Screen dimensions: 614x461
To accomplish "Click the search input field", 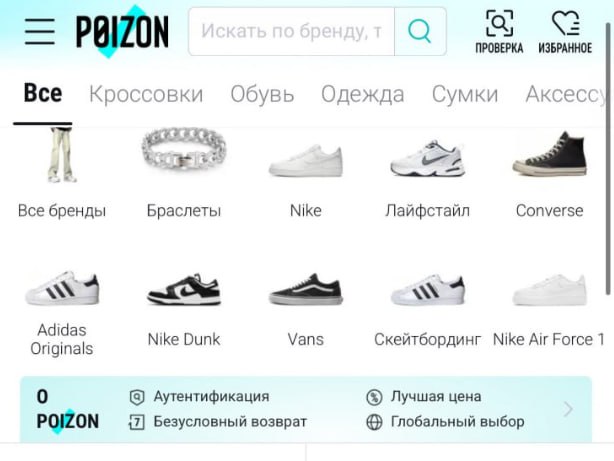I will [291, 31].
